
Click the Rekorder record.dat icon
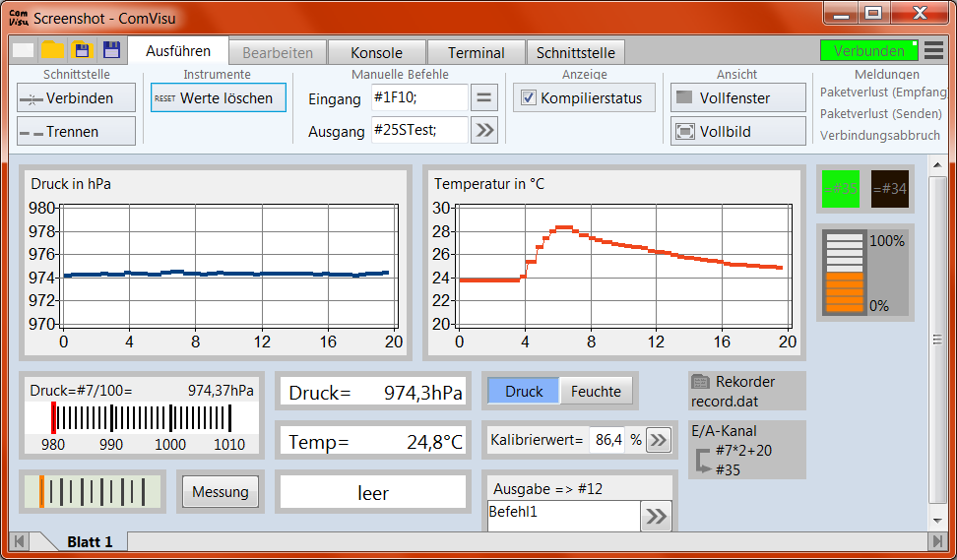(x=701, y=382)
